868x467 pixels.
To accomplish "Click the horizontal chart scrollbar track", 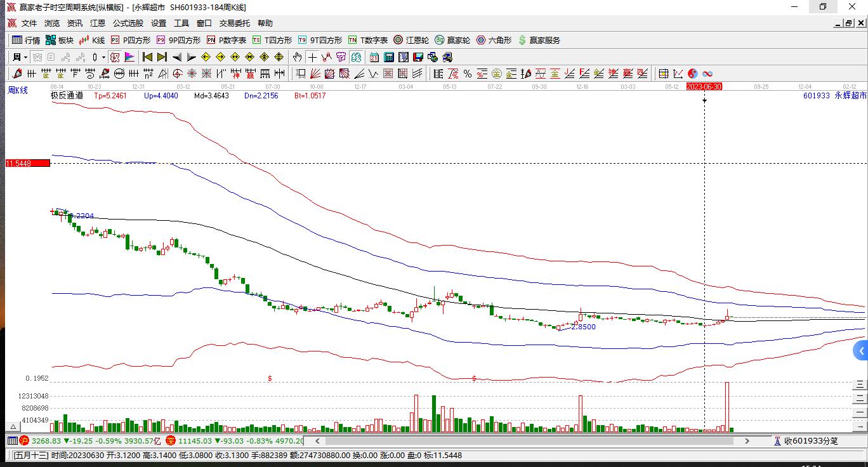I will point(533,440).
